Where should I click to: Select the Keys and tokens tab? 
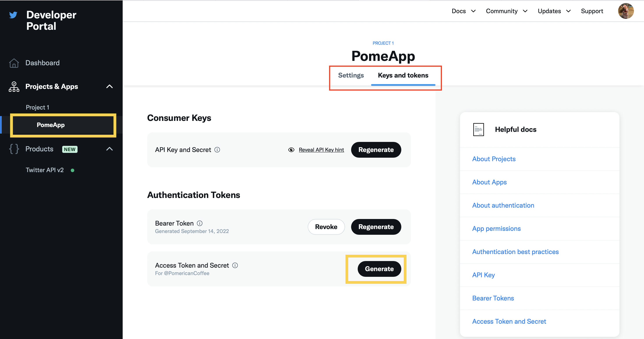tap(403, 75)
